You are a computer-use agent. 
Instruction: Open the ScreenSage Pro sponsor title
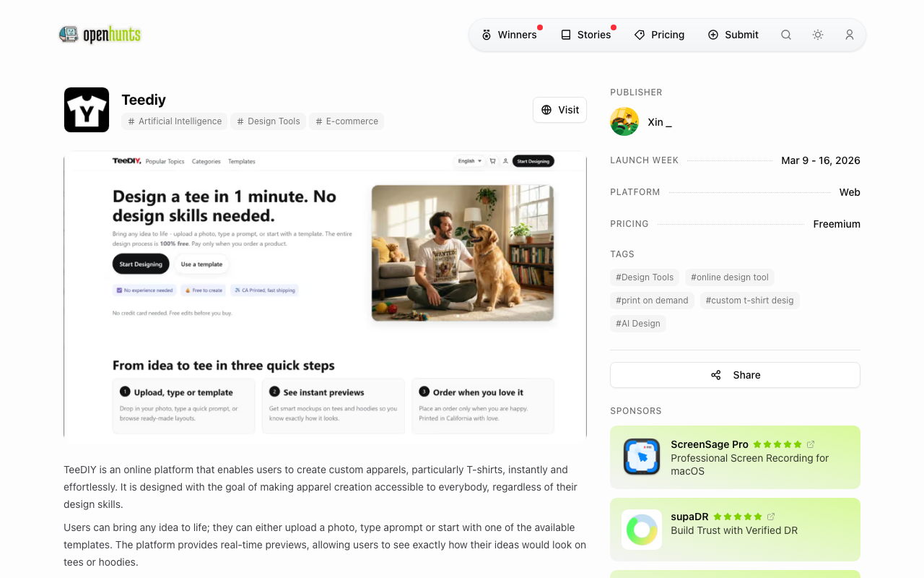point(710,444)
